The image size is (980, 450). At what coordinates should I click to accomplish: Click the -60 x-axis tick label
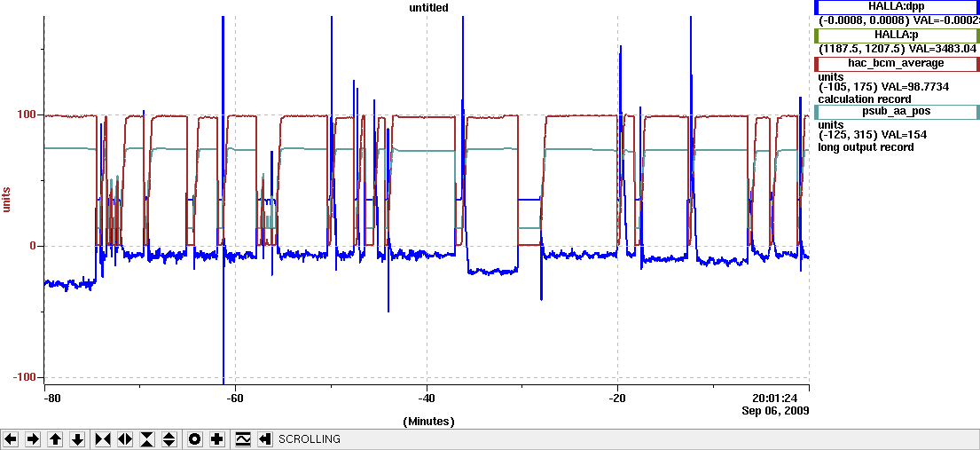(x=236, y=398)
